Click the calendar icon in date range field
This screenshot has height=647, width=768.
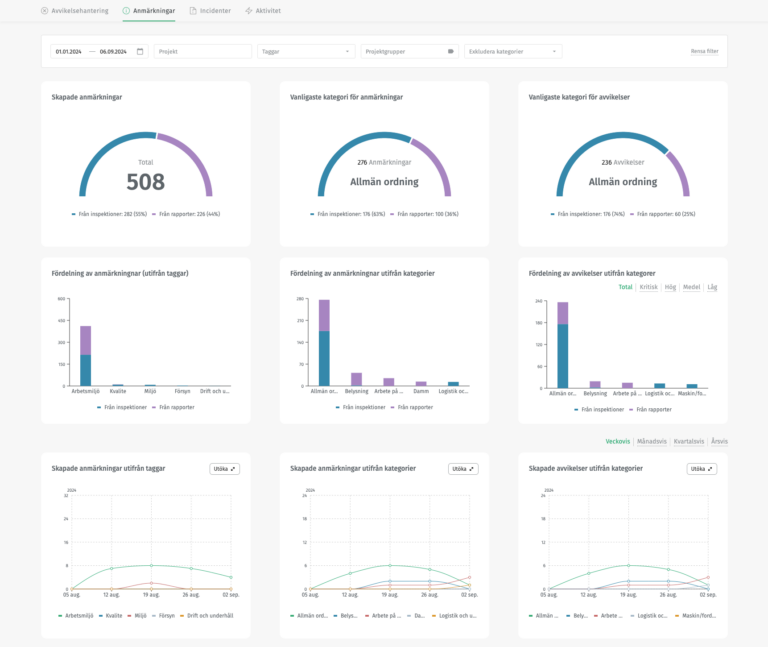pos(140,51)
